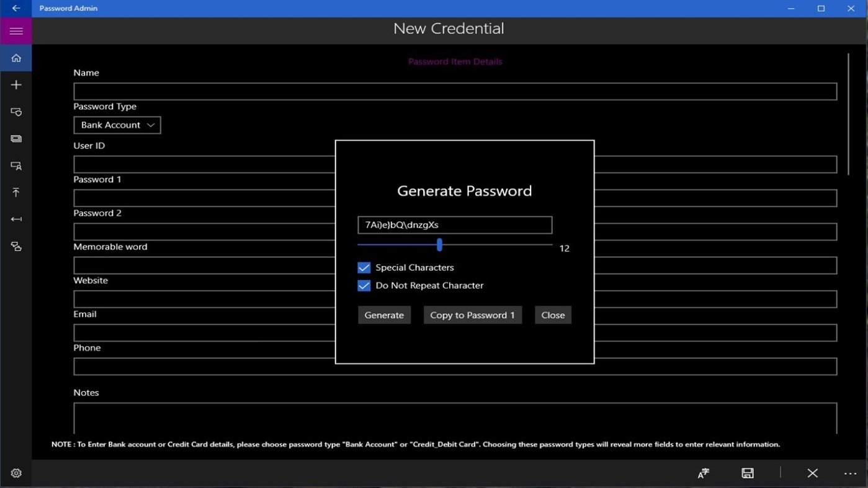The image size is (868, 488).
Task: Add a new credential via the plus icon
Action: [16, 84]
